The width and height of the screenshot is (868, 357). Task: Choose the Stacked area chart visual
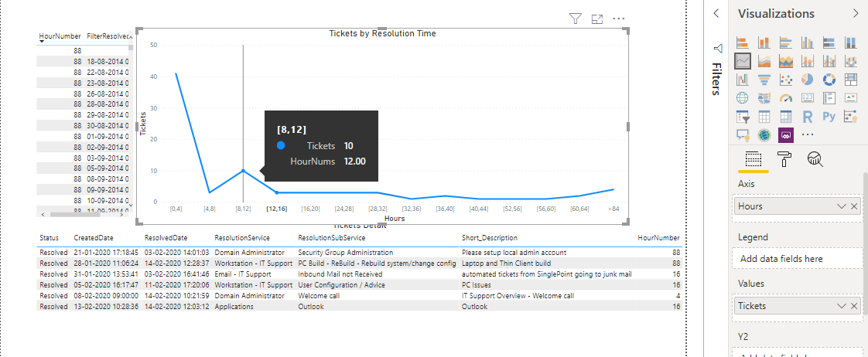(785, 61)
